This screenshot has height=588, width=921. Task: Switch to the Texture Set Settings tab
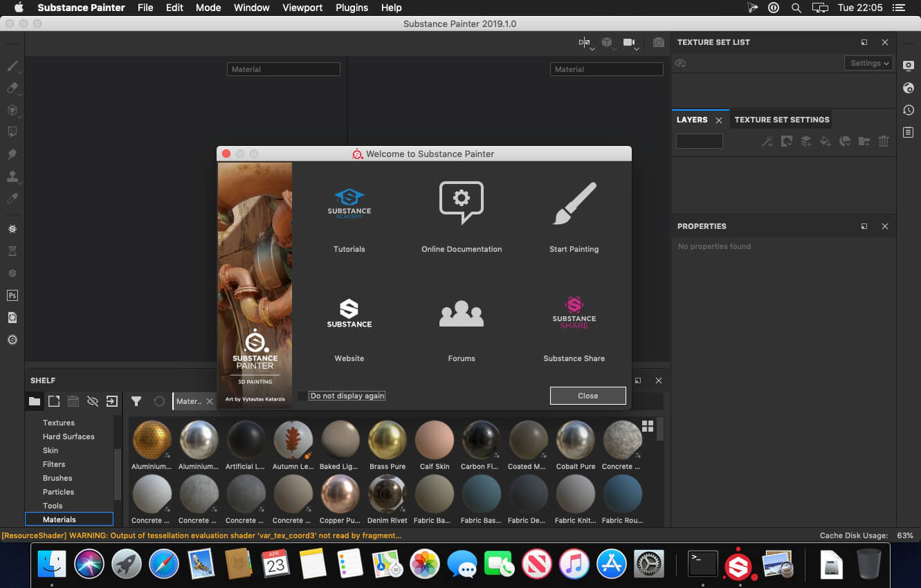pos(781,120)
